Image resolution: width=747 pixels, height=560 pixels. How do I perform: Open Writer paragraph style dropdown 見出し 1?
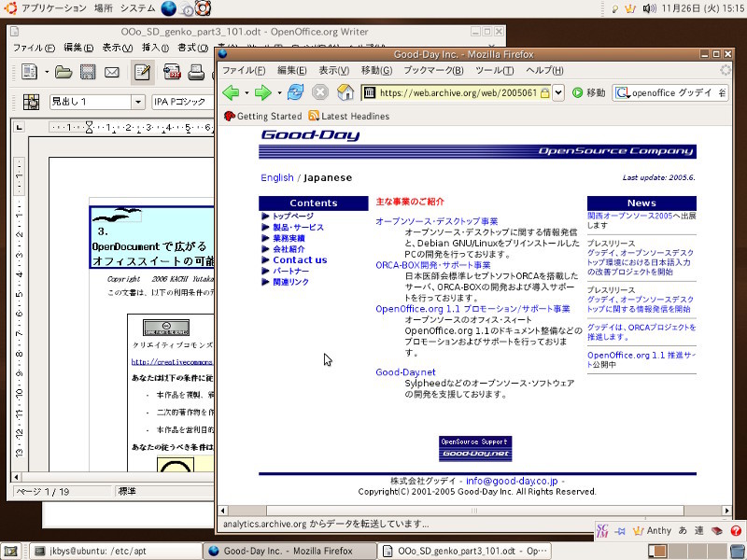[x=138, y=102]
